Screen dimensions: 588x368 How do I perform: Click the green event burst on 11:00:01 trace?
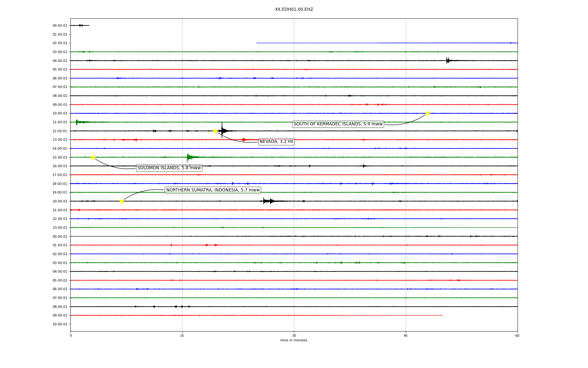(x=77, y=122)
